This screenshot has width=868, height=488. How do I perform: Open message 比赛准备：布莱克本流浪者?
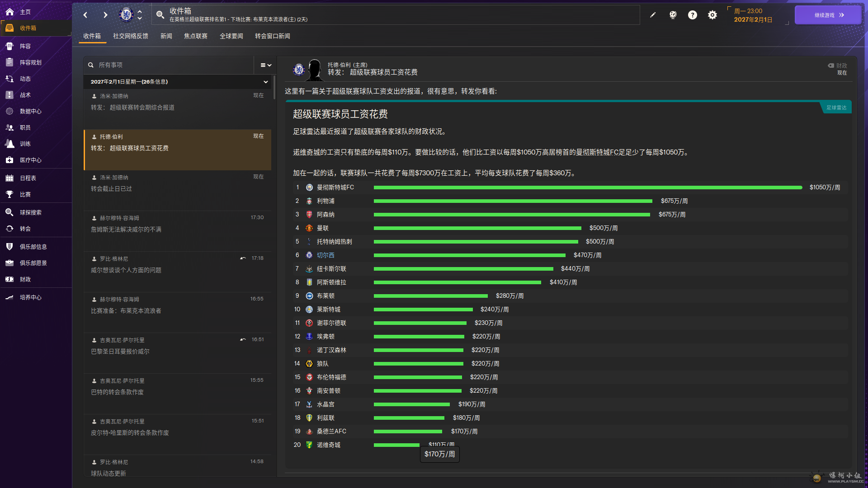[178, 312]
